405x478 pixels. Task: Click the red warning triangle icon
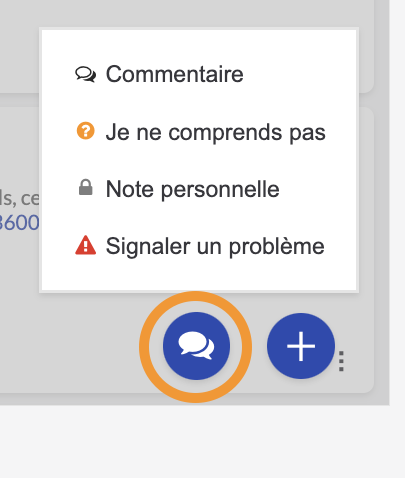coord(86,245)
